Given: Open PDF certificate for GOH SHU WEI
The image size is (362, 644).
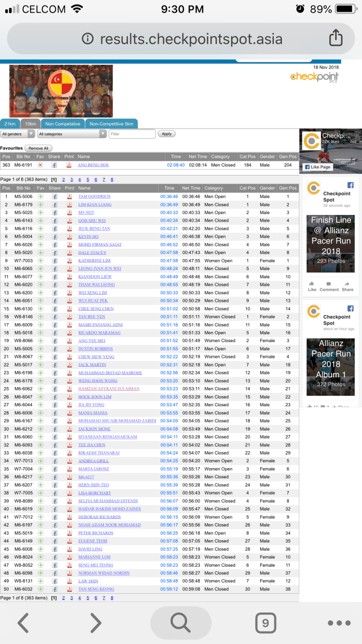Looking at the screenshot, I should pyautogui.click(x=69, y=221).
